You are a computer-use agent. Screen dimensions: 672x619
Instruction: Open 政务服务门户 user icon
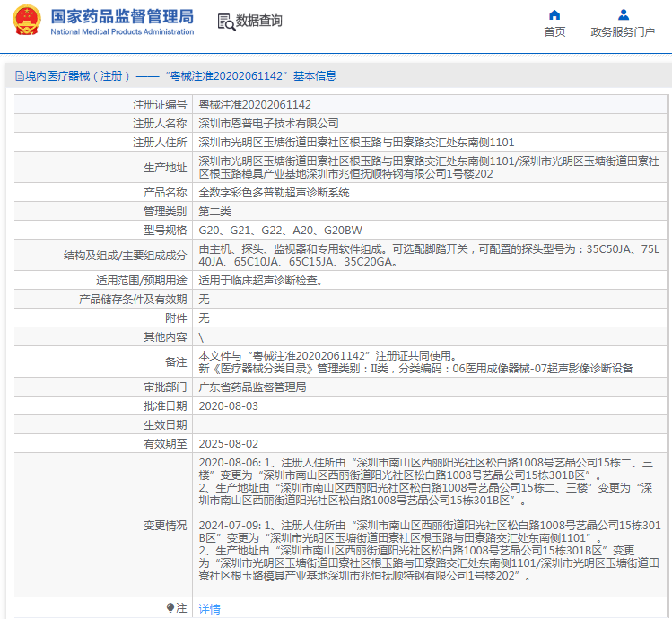point(624,15)
